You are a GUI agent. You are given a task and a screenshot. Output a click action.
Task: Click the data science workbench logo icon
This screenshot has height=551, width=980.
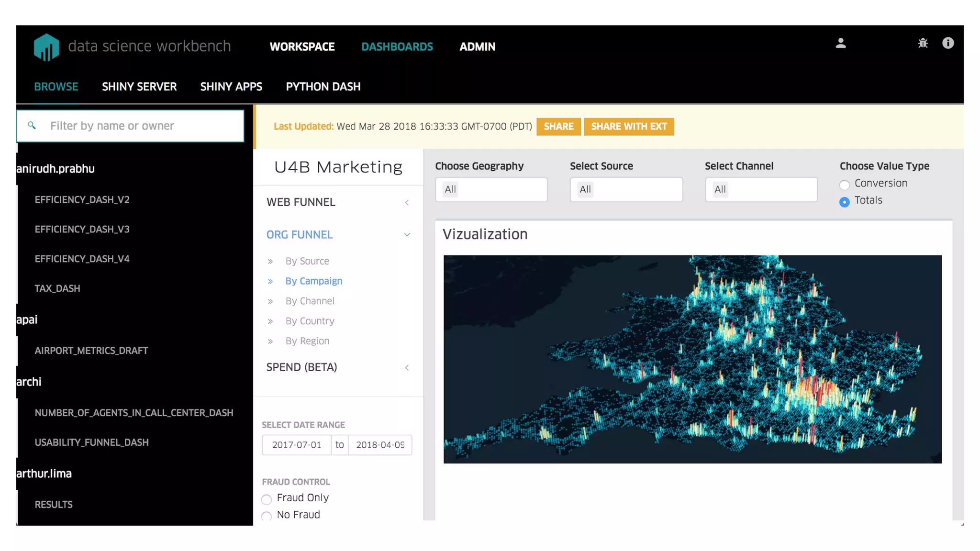(46, 47)
